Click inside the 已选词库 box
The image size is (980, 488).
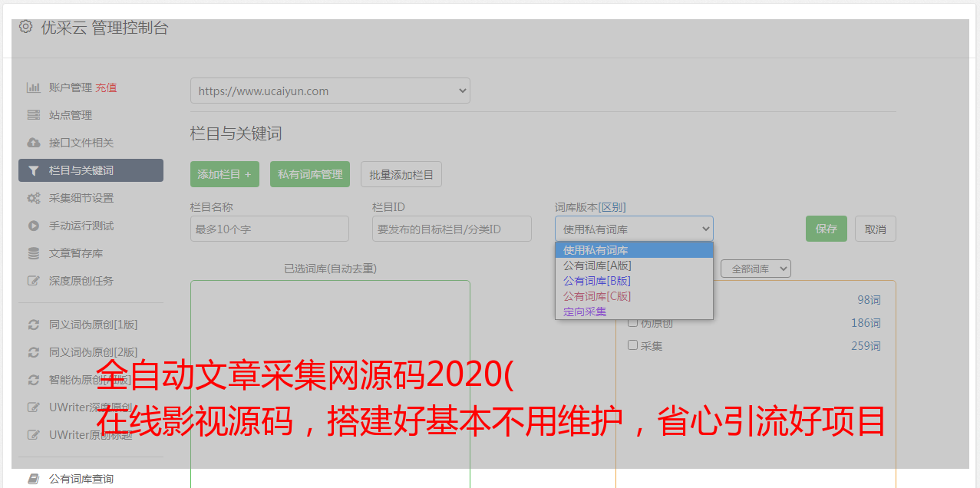click(330, 384)
